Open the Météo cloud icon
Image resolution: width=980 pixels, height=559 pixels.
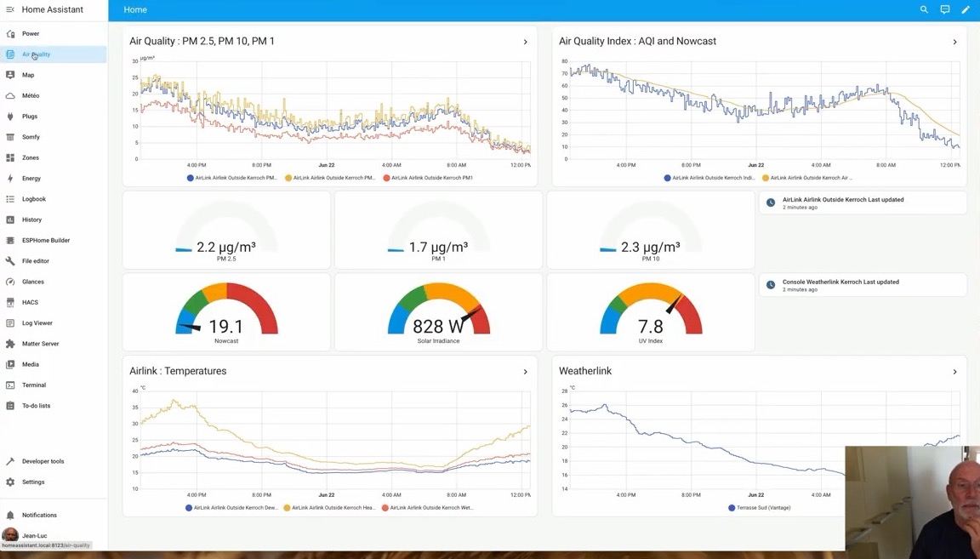tap(10, 95)
